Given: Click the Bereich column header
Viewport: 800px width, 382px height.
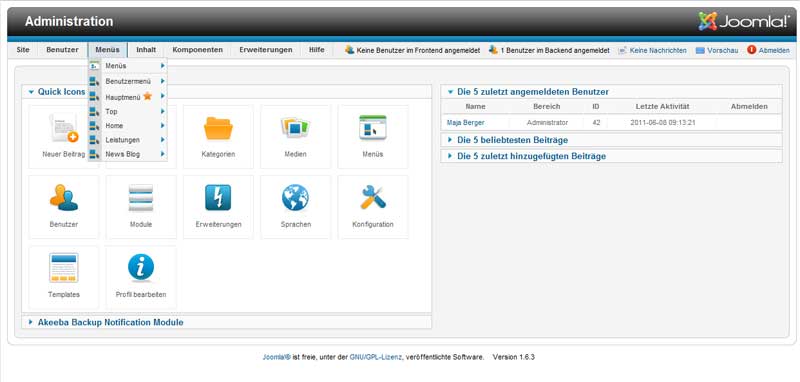Looking at the screenshot, I should coord(546,107).
